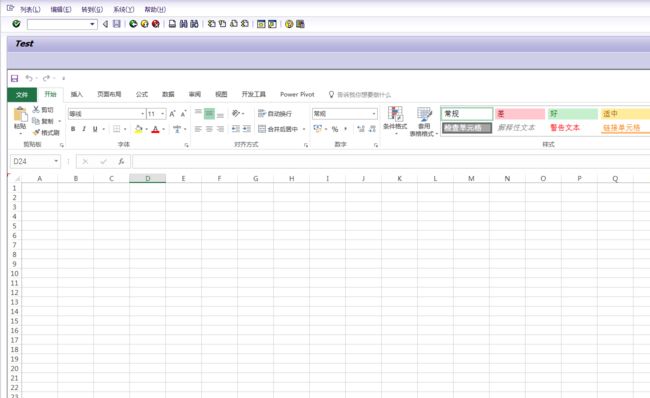Click the yellow Fill Color bucket
The height and width of the screenshot is (398, 650).
click(x=138, y=129)
